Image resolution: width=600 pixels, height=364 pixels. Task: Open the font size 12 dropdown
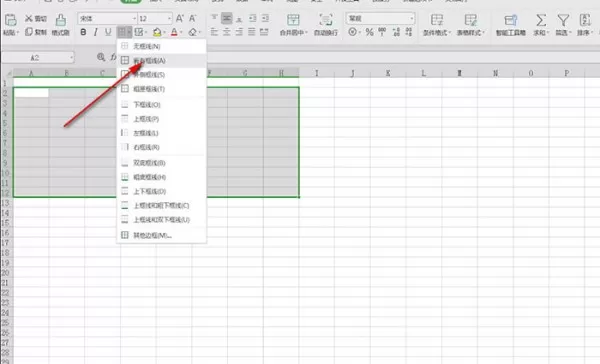coord(169,18)
